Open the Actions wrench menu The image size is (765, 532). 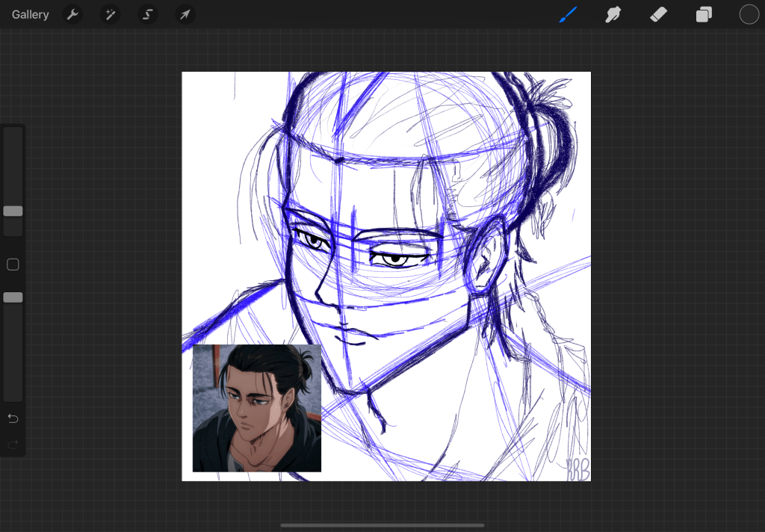pos(72,14)
